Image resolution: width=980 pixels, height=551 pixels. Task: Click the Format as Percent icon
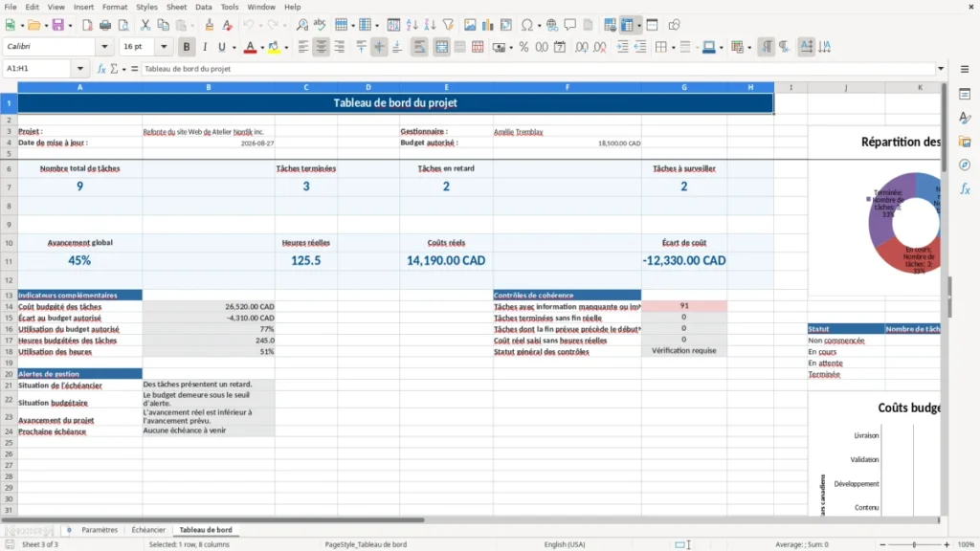pyautogui.click(x=523, y=47)
